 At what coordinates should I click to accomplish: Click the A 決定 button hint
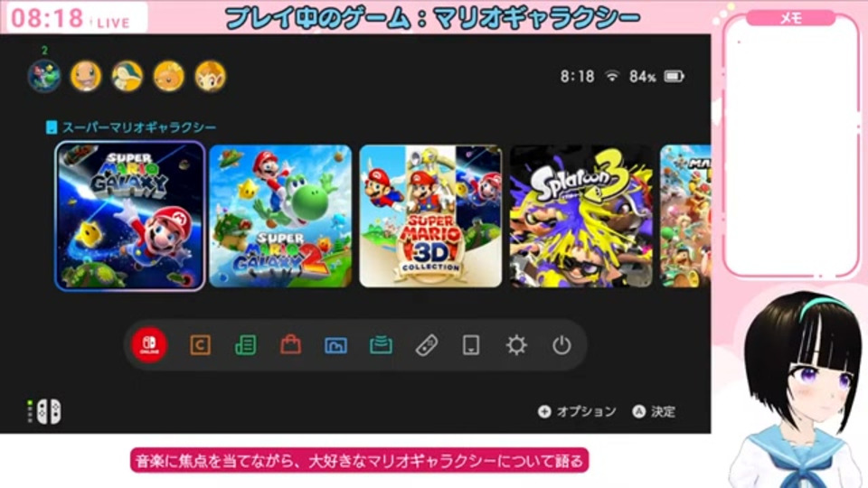pos(655,411)
